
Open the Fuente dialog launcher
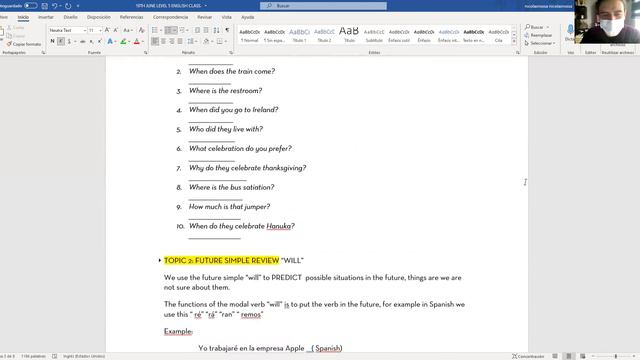[145, 53]
